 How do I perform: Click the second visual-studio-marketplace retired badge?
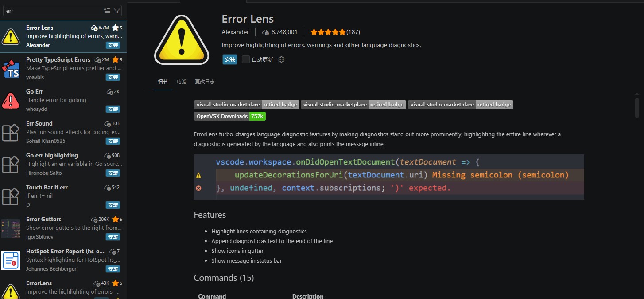pos(353,105)
